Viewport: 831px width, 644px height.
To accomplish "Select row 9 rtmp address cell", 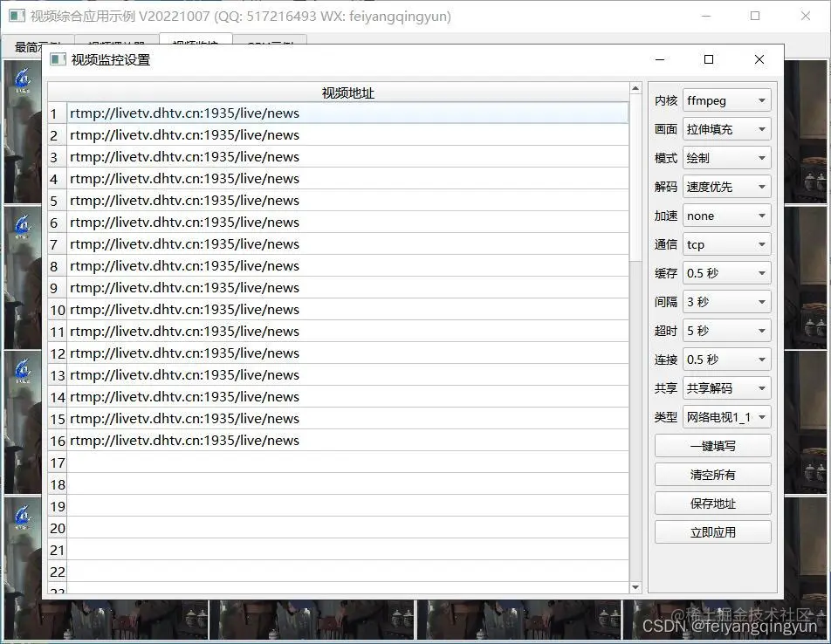I will 347,288.
